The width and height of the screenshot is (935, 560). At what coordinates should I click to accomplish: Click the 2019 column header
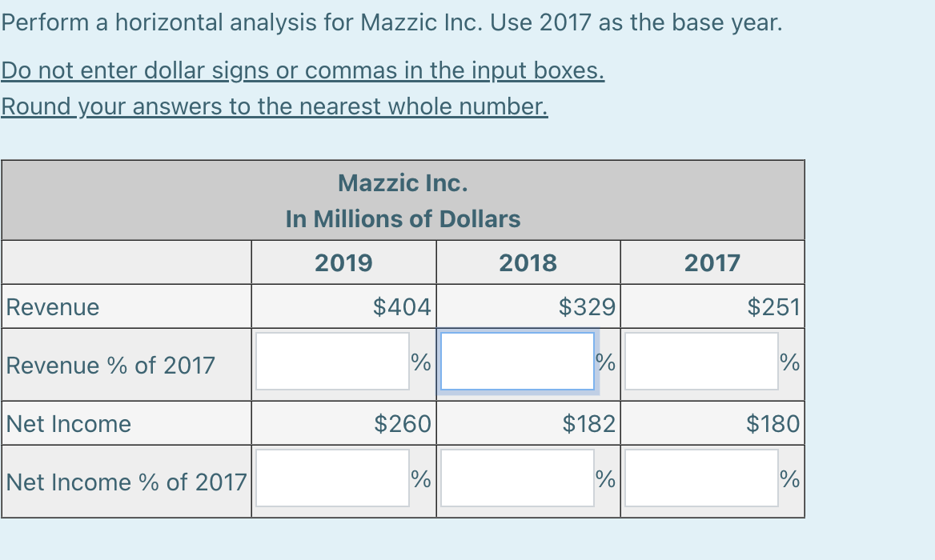(343, 262)
